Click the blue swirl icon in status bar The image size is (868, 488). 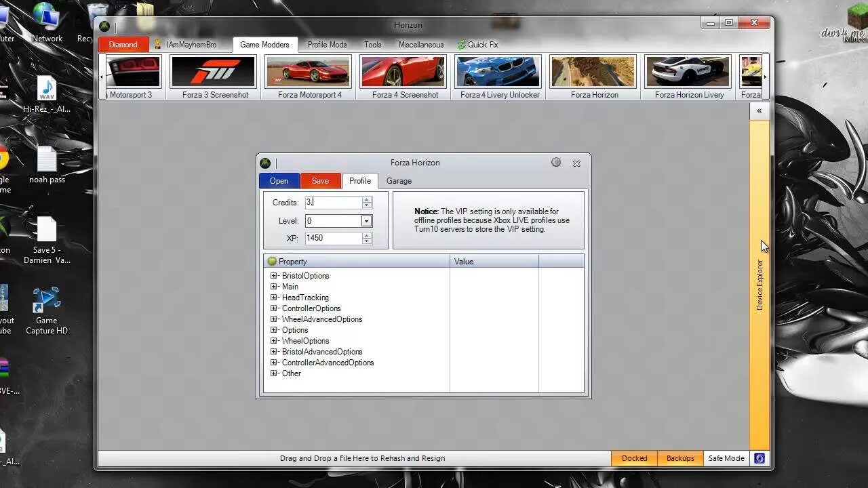759,458
